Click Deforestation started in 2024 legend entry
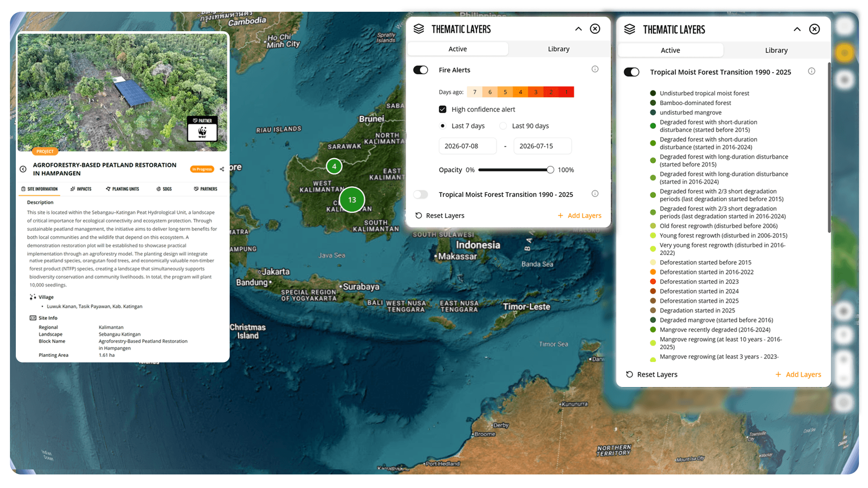 click(694, 291)
